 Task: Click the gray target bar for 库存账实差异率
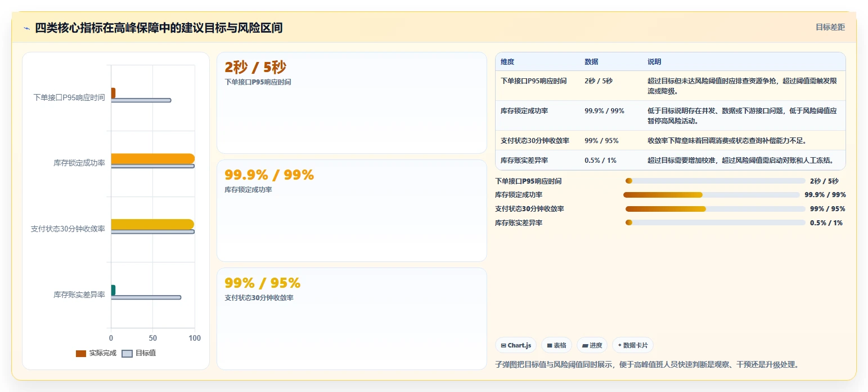(146, 297)
